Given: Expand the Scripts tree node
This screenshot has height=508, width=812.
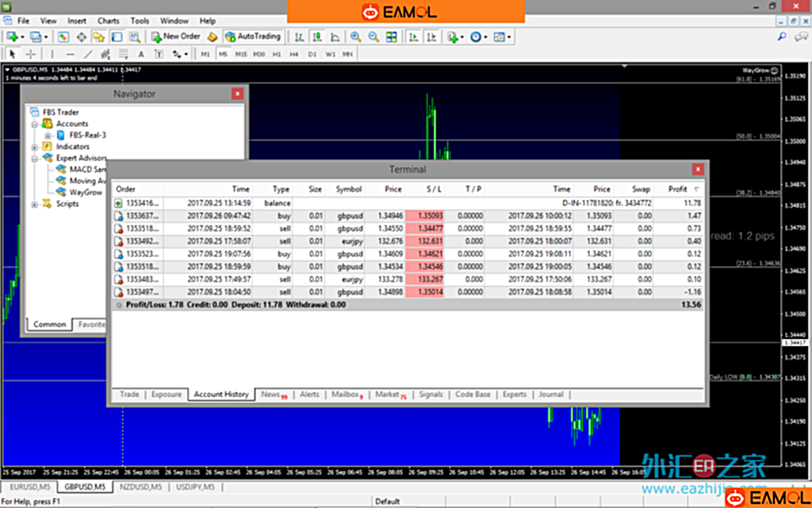Looking at the screenshot, I should (35, 204).
